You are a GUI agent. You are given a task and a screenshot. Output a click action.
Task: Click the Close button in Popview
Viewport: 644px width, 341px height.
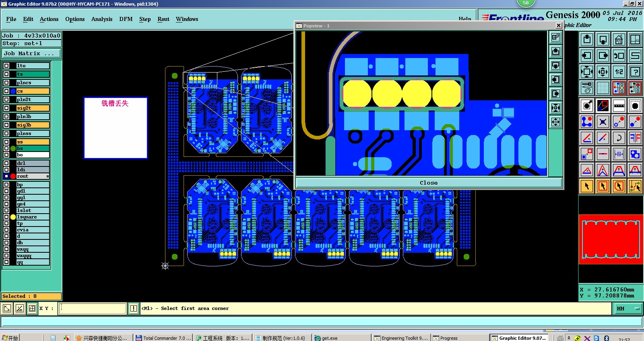point(429,183)
